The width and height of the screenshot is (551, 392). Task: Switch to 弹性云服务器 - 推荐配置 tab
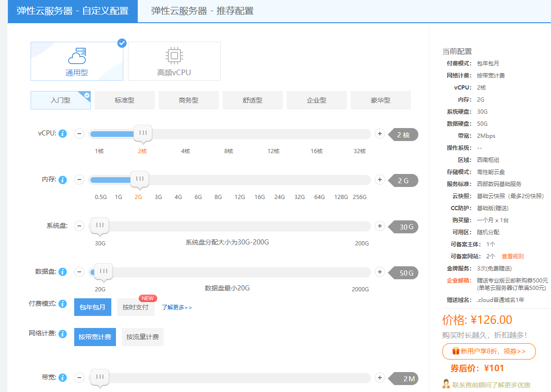point(202,11)
